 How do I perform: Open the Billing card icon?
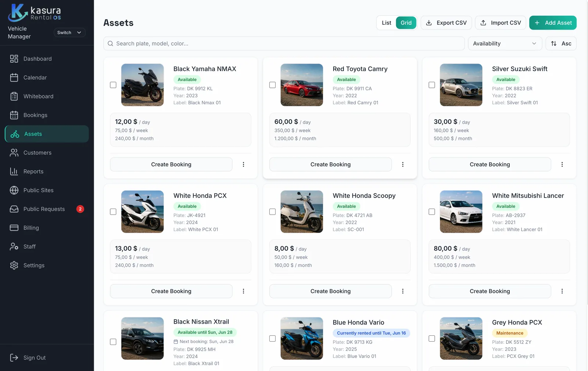pyautogui.click(x=14, y=228)
